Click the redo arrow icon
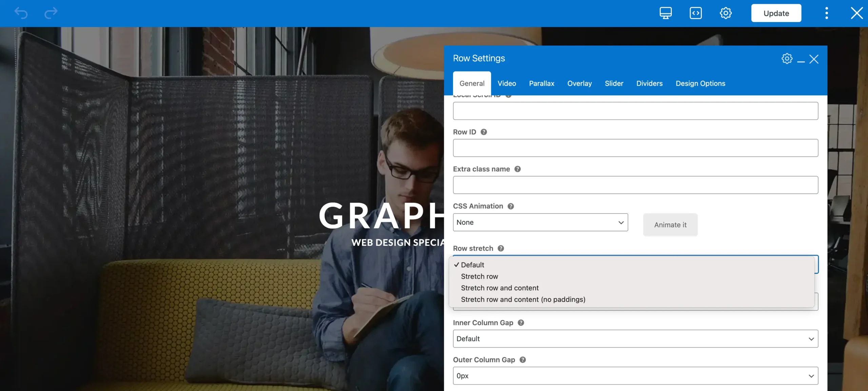The height and width of the screenshot is (391, 868). coord(51,13)
